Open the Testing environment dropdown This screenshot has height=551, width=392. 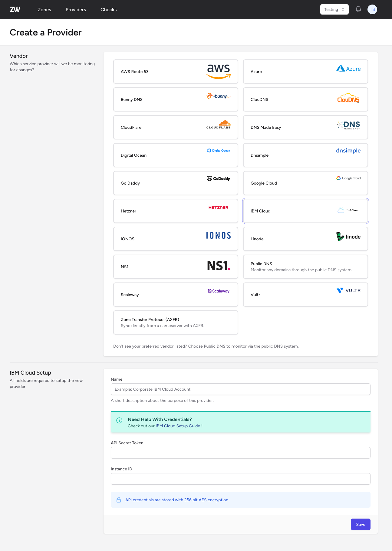pyautogui.click(x=334, y=9)
